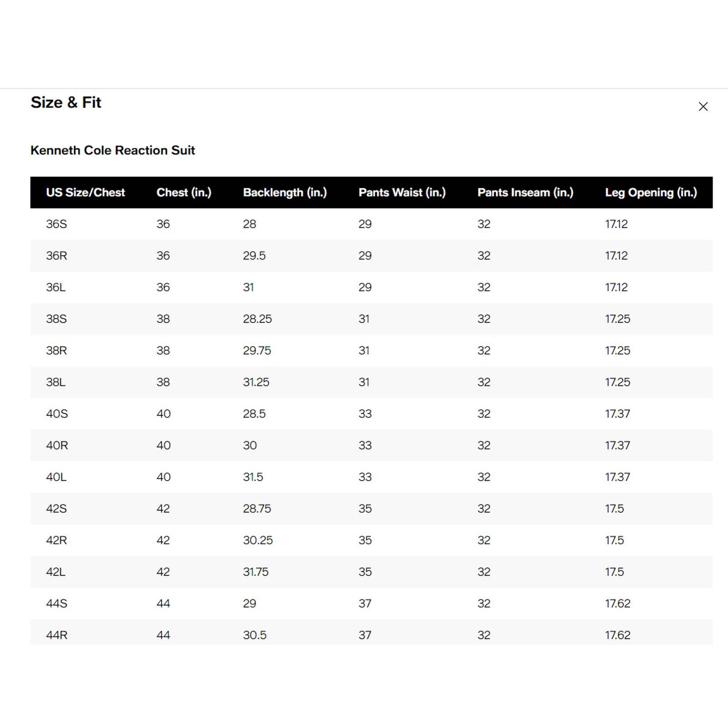
Task: Click the US Size/Chest column header
Action: 85,192
